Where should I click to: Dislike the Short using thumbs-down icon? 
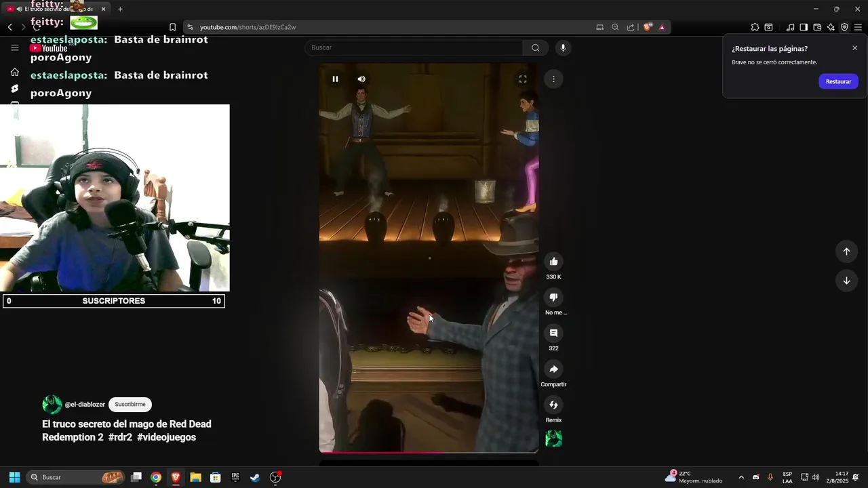553,298
